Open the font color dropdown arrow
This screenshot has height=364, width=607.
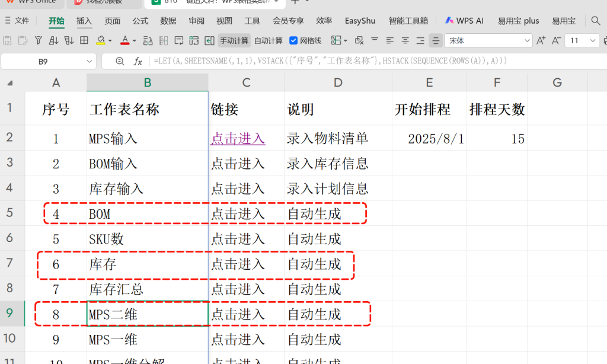135,41
